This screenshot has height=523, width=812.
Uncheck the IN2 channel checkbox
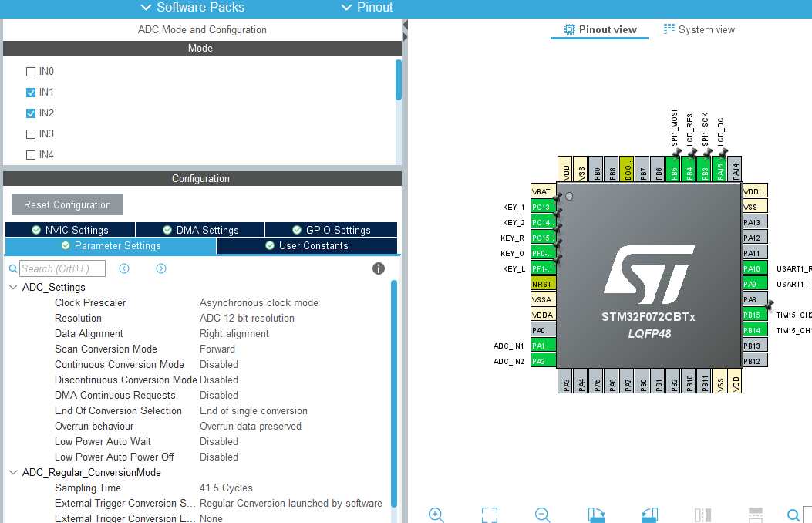click(31, 113)
